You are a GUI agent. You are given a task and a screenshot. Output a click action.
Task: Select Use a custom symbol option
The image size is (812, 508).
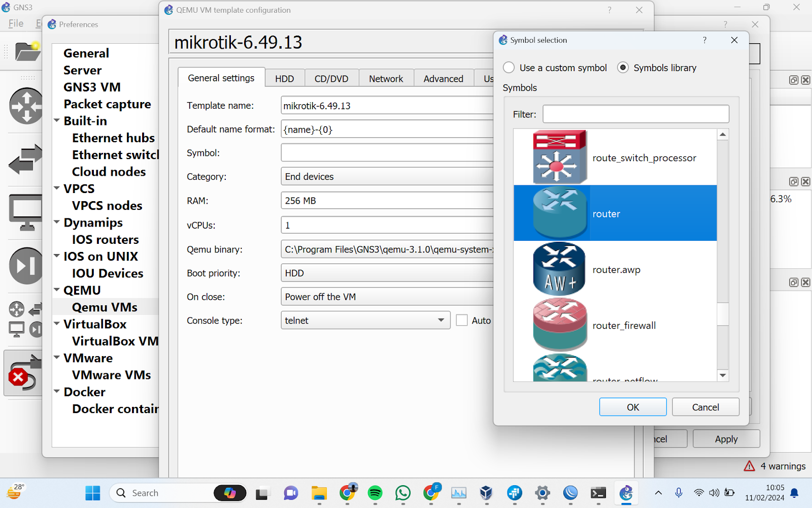(555, 68)
